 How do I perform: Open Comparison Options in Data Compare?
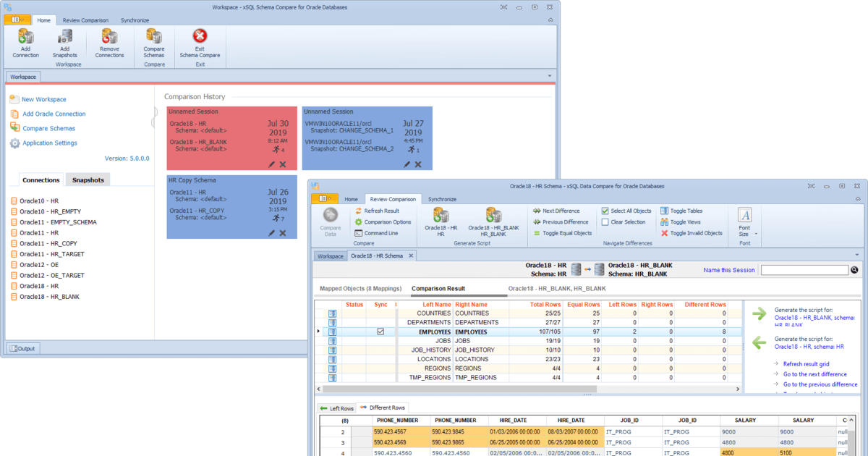click(x=383, y=222)
